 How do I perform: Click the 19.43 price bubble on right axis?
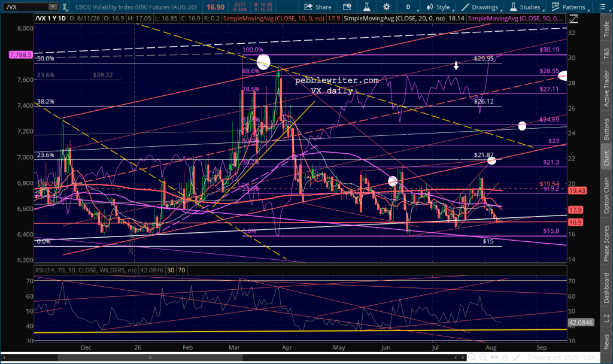(577, 190)
